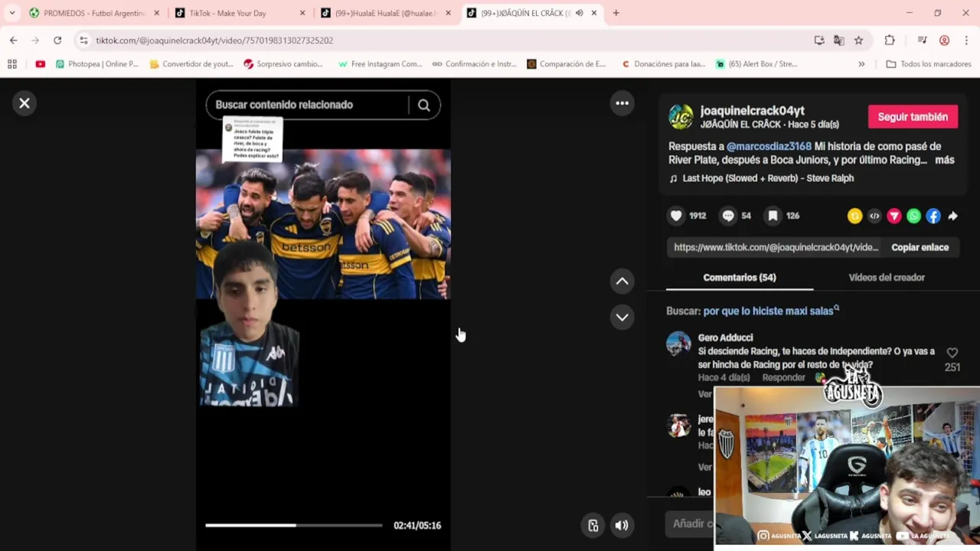Reload the page

(57, 41)
